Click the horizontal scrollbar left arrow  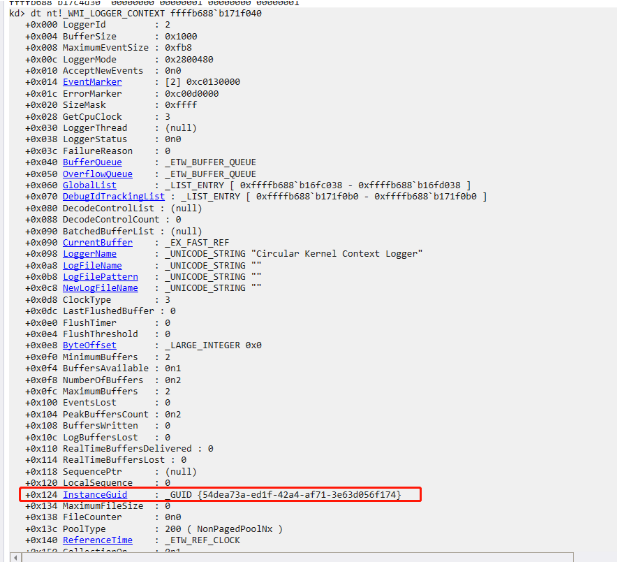point(15,557)
